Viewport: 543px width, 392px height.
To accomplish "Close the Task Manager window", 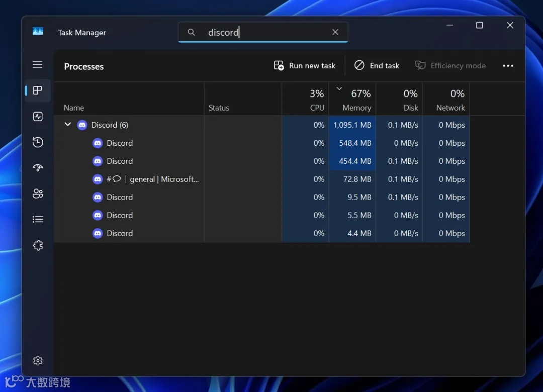I will (x=510, y=25).
